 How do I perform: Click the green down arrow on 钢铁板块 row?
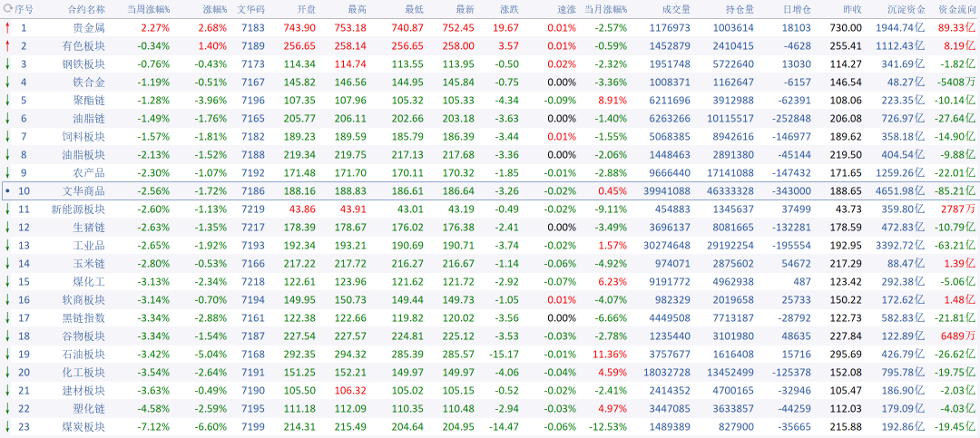[x=7, y=63]
